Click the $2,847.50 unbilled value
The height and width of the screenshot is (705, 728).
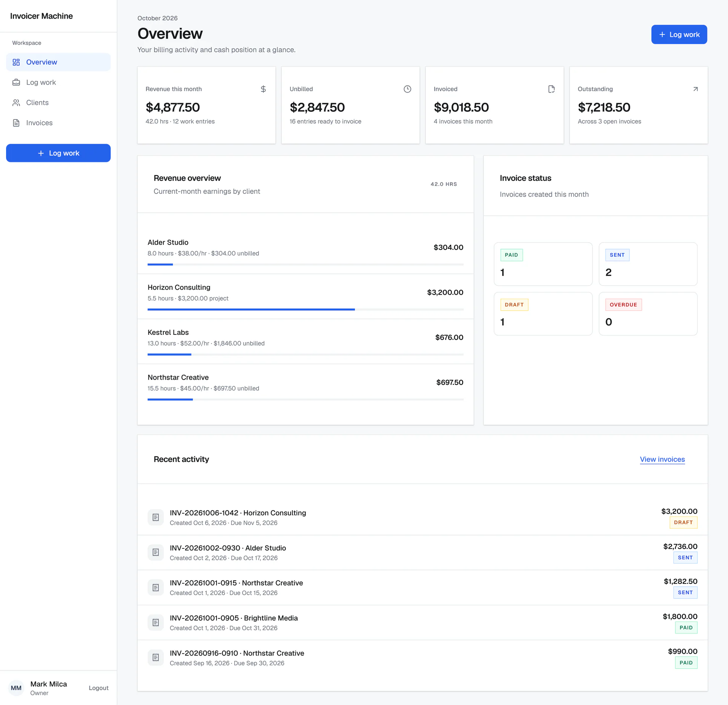317,107
